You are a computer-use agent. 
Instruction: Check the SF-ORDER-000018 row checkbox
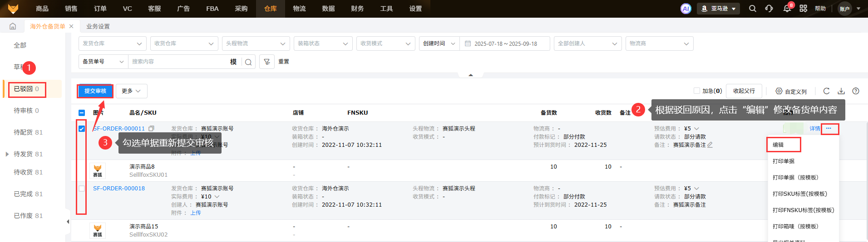[82, 189]
